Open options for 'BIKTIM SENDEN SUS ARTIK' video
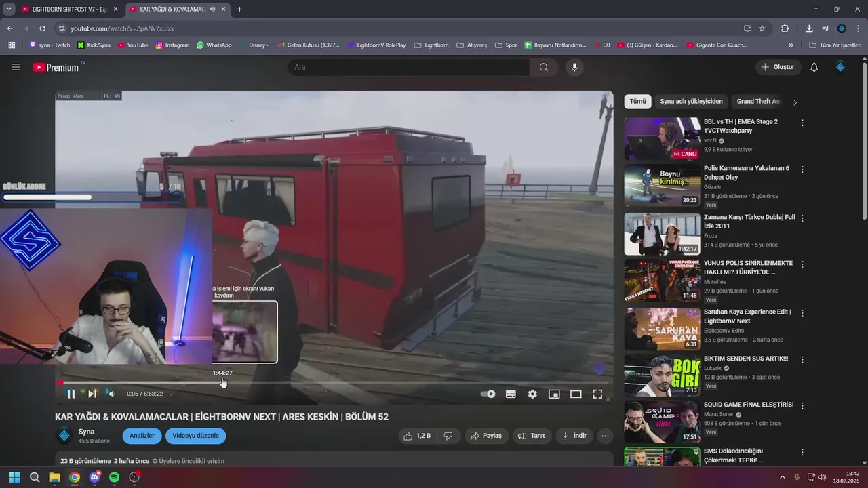 click(802, 359)
